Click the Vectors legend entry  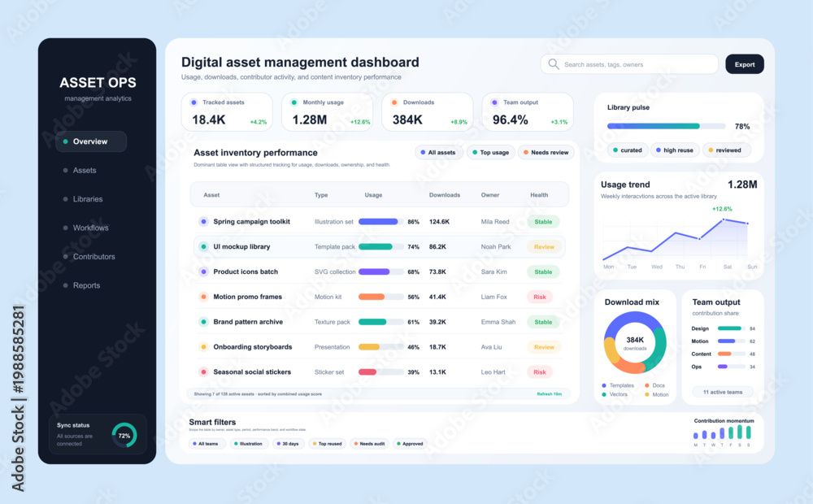615,394
